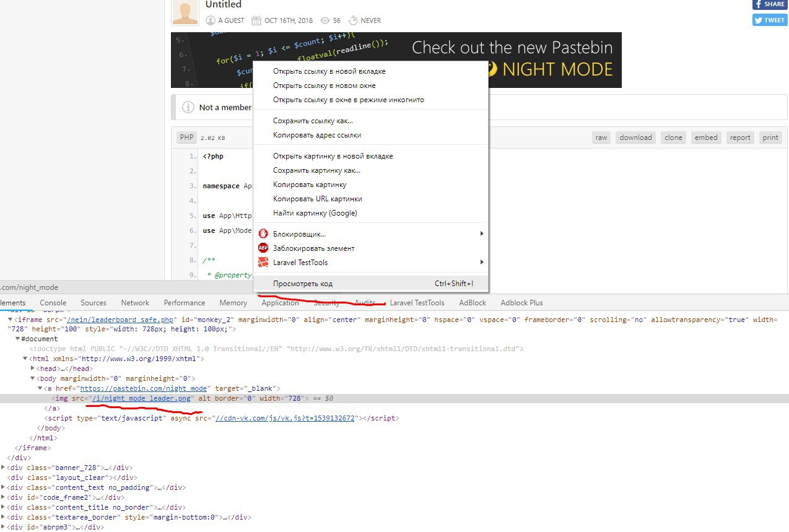Click the Twitter TWEET button
Image resolution: width=789 pixels, height=532 pixels.
(x=770, y=20)
